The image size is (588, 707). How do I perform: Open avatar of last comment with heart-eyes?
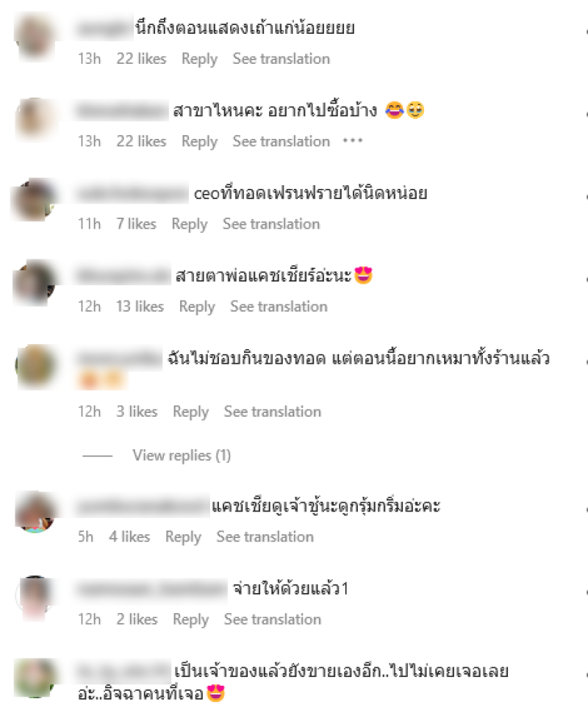click(35, 678)
